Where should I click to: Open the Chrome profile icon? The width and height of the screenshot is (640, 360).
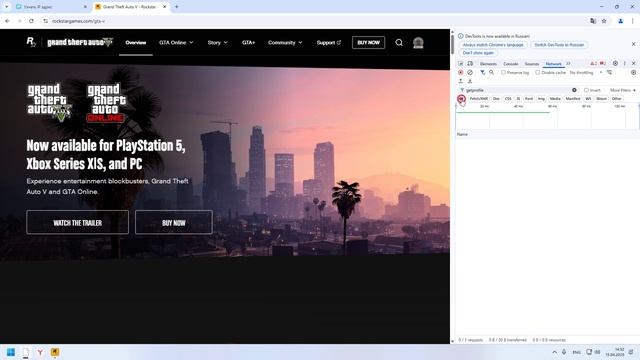click(620, 21)
